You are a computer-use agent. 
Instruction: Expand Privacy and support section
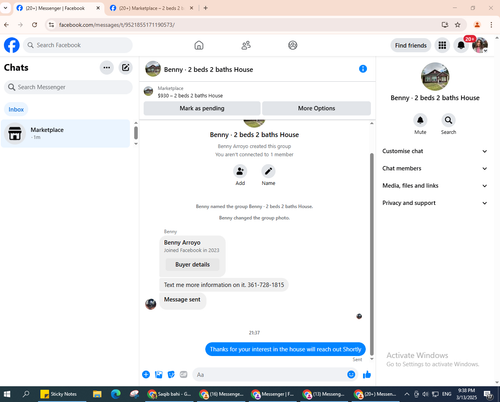tap(435, 203)
